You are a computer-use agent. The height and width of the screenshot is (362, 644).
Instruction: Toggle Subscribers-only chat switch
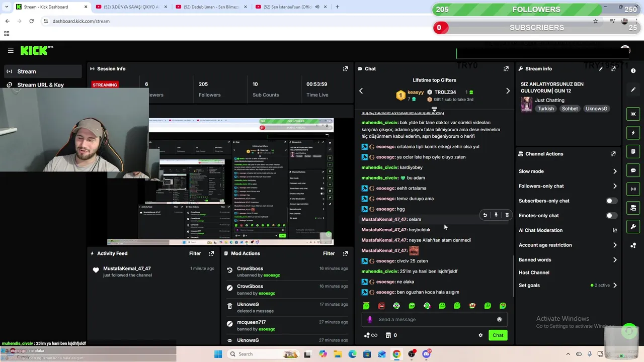pos(611,201)
